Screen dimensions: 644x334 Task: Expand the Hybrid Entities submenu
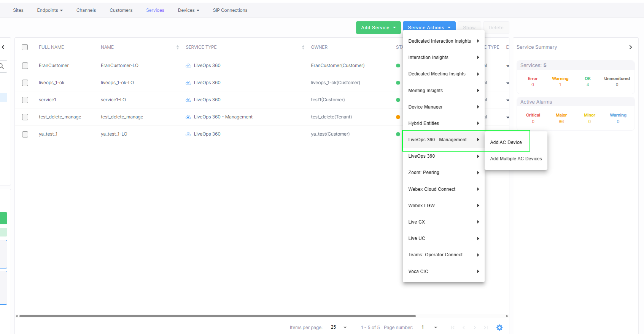click(444, 123)
